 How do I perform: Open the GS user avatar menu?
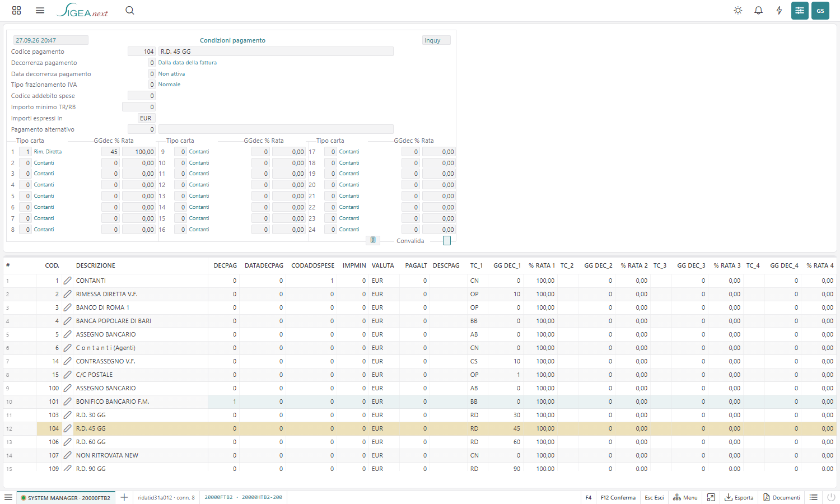820,11
